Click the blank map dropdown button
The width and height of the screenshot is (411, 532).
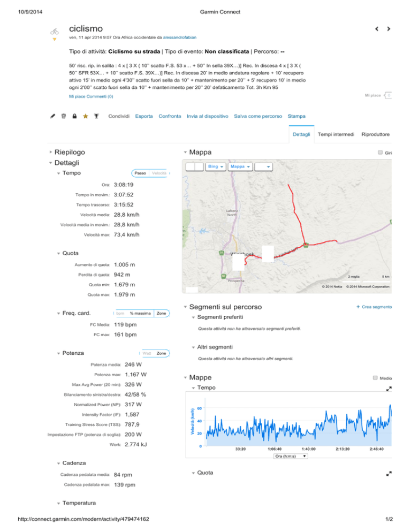click(x=264, y=166)
